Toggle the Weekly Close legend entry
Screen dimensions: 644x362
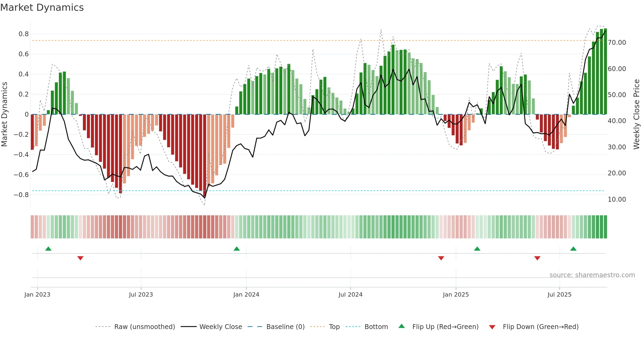click(x=211, y=327)
